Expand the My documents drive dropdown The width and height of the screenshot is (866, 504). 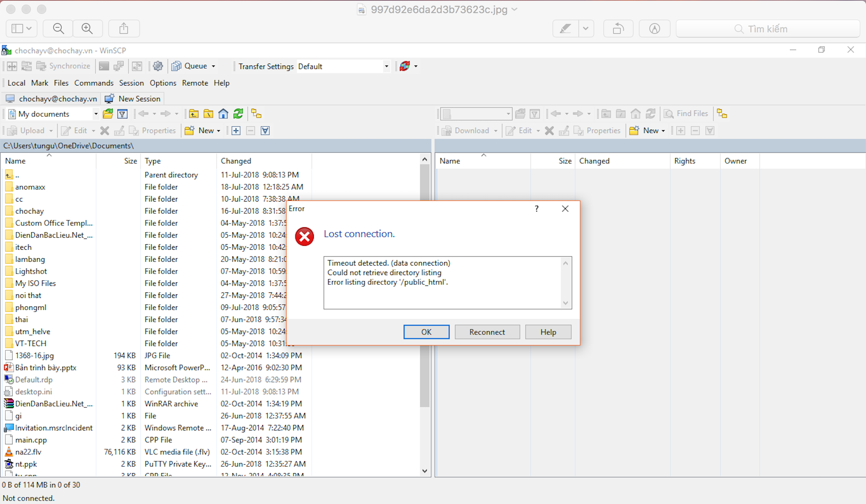(x=96, y=114)
